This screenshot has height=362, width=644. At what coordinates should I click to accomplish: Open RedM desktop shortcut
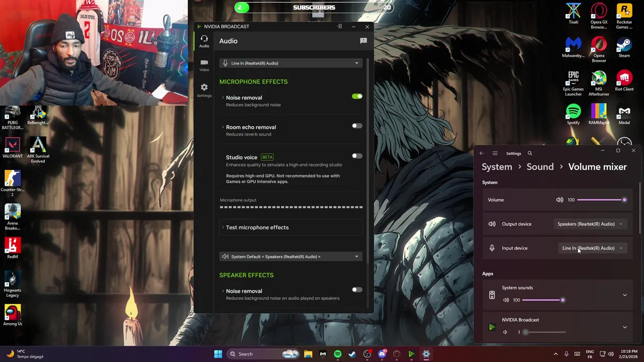coord(13,248)
